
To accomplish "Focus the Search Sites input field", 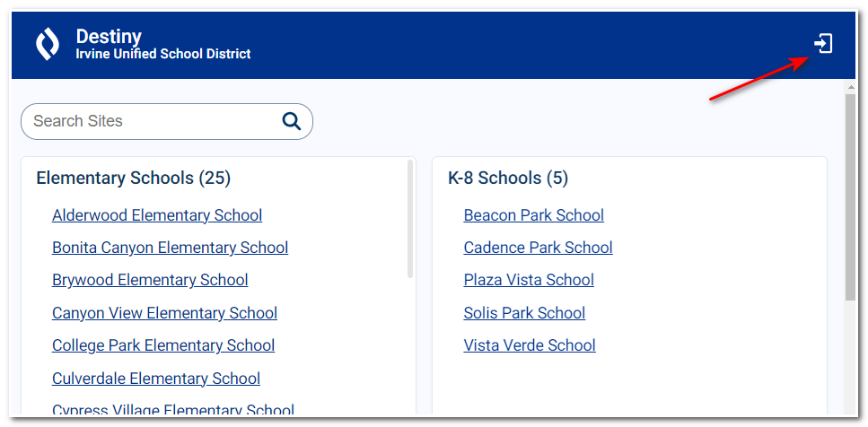I will [x=167, y=121].
